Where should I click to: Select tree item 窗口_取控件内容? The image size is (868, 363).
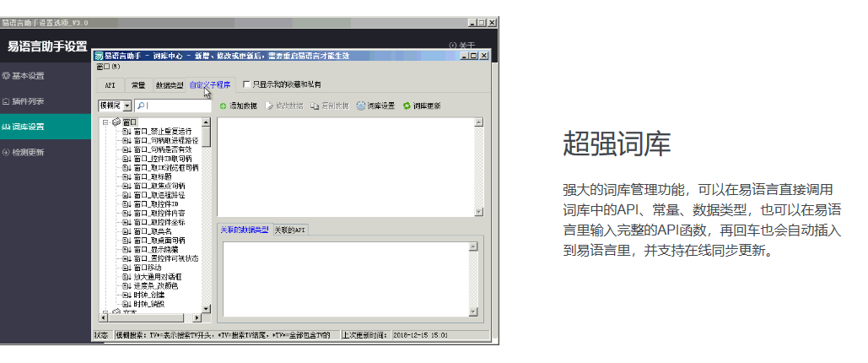click(x=159, y=213)
